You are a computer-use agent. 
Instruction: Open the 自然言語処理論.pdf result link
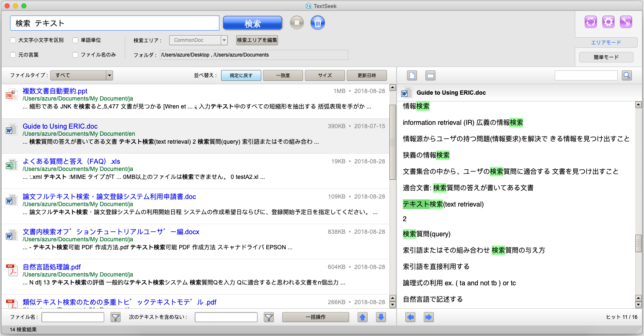click(x=52, y=267)
